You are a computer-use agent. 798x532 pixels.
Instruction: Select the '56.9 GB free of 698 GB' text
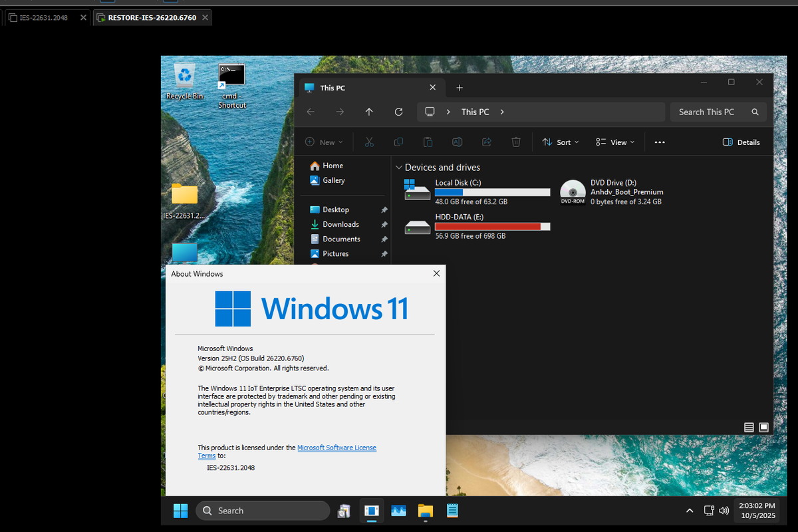coord(470,236)
